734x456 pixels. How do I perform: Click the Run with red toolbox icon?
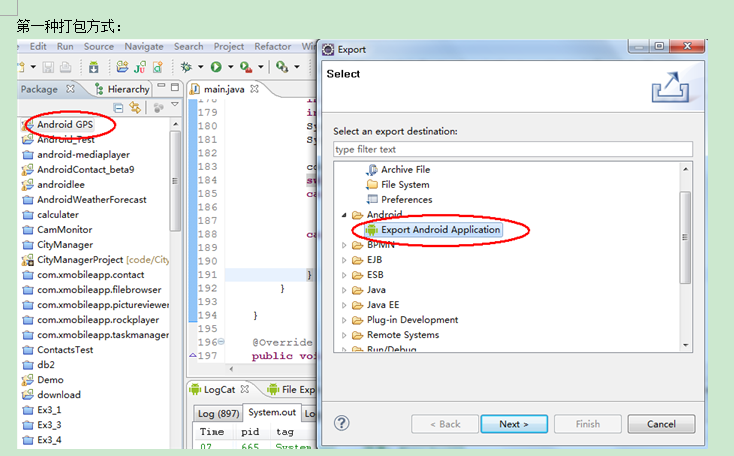[x=246, y=67]
